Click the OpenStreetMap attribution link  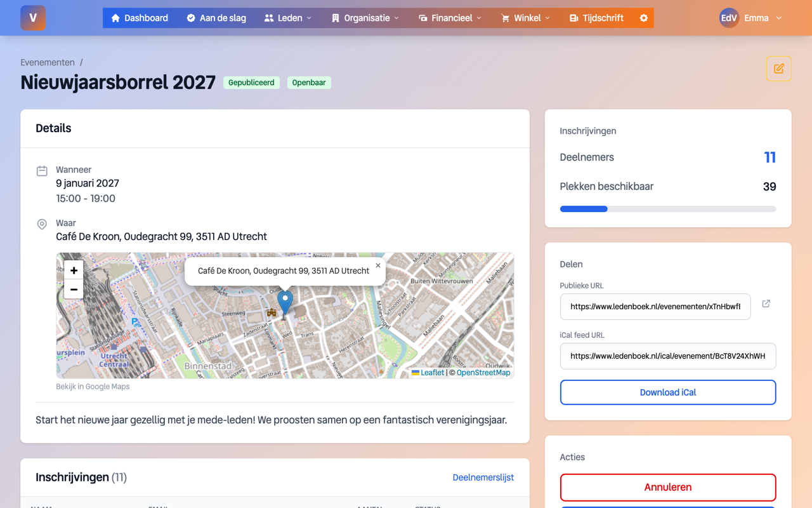pyautogui.click(x=483, y=373)
